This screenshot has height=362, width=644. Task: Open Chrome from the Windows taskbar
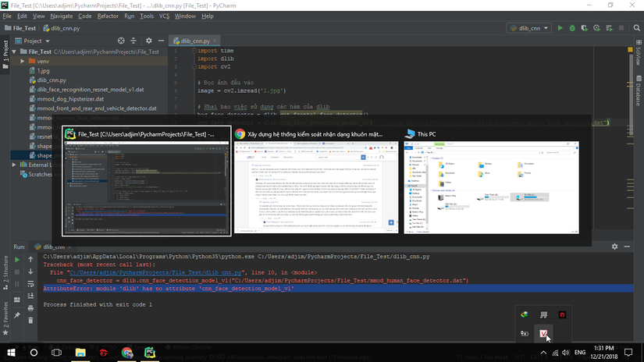[x=127, y=353]
